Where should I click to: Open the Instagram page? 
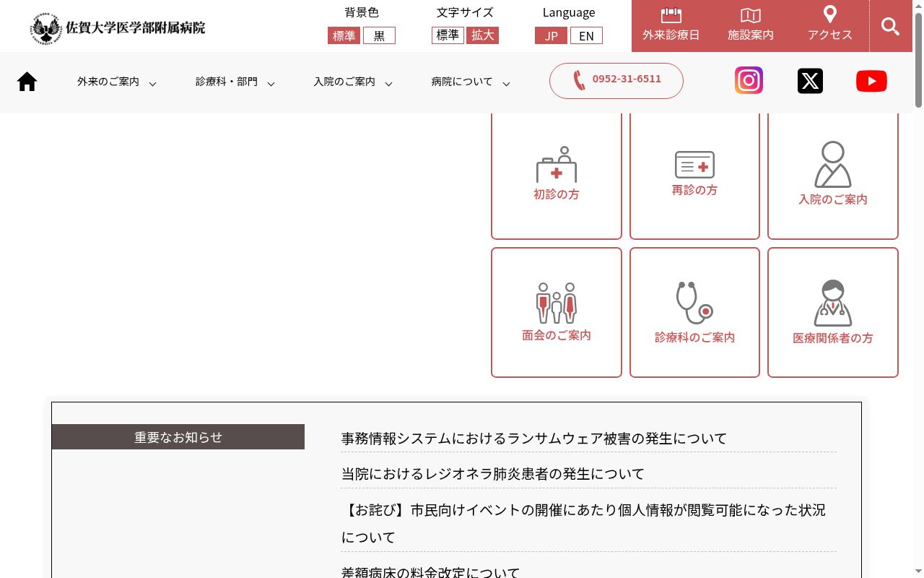tap(749, 80)
